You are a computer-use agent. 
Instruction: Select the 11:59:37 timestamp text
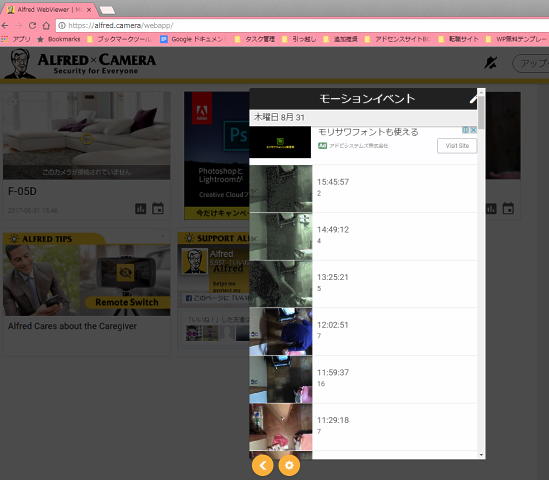[333, 373]
